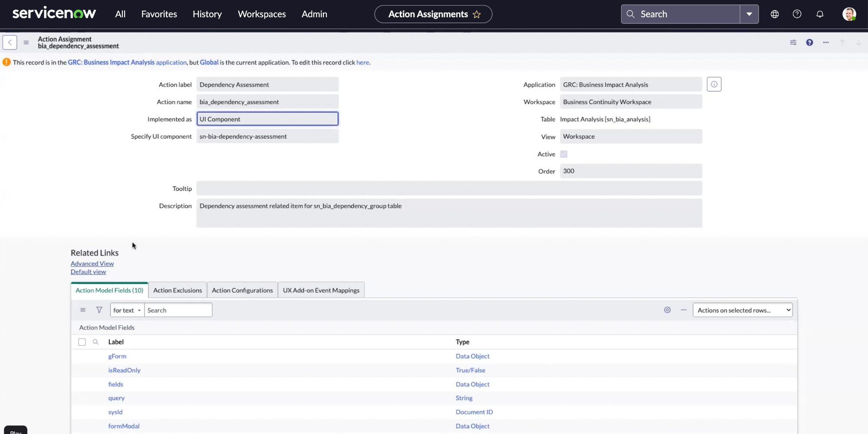Open the formModal field record
The width and height of the screenshot is (868, 434).
coord(124,426)
